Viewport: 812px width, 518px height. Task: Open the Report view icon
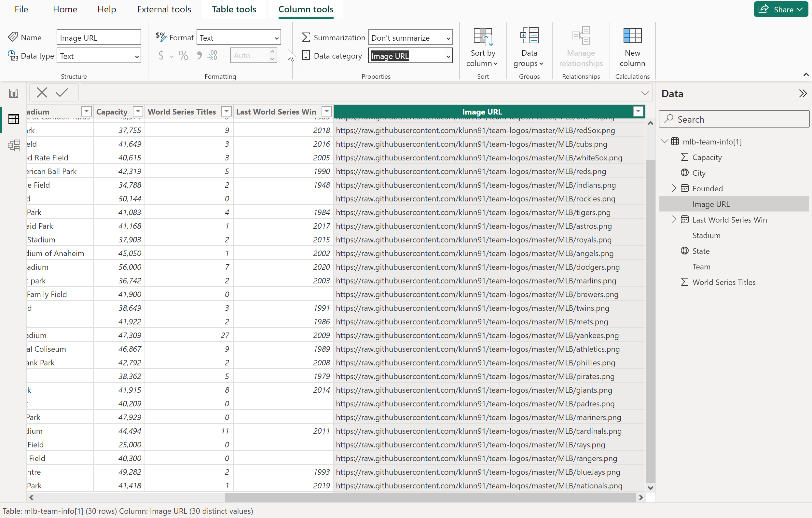(x=13, y=93)
